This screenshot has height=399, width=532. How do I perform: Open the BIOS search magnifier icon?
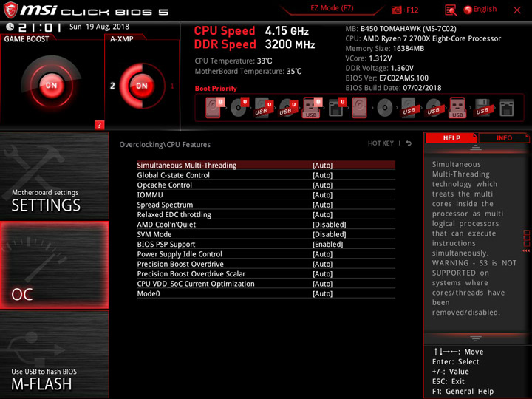point(451,10)
